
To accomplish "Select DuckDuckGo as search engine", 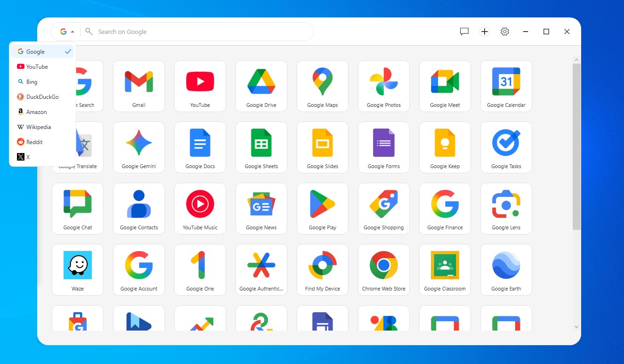I will 43,97.
